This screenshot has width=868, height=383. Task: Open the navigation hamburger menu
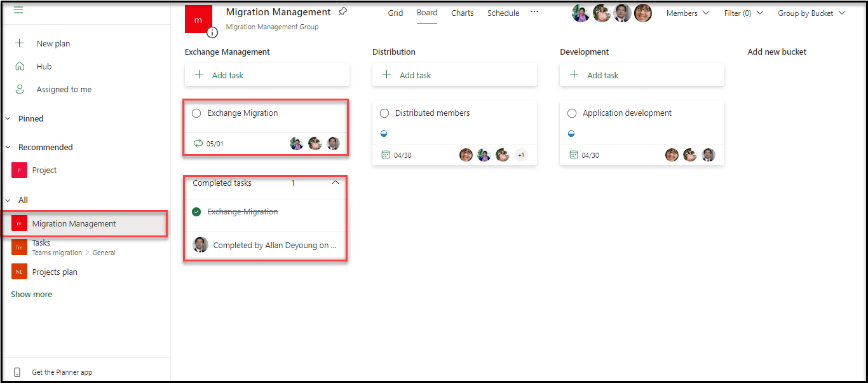coord(18,10)
